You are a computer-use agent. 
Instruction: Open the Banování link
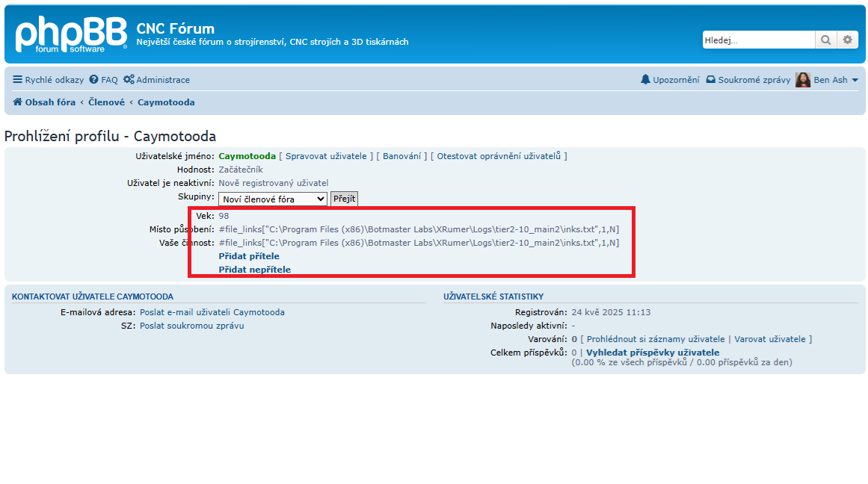402,156
